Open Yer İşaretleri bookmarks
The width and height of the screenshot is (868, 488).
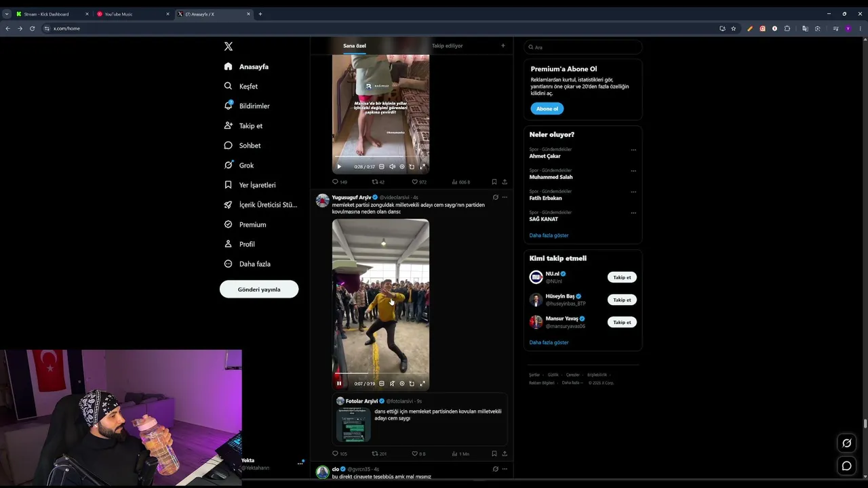click(250, 185)
